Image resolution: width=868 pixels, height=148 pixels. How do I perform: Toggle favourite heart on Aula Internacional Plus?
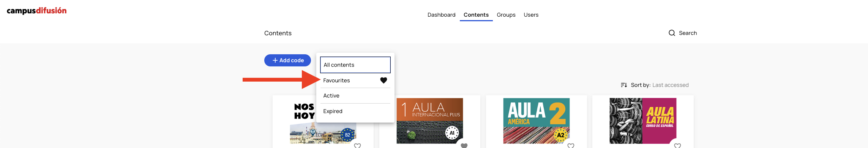464,146
